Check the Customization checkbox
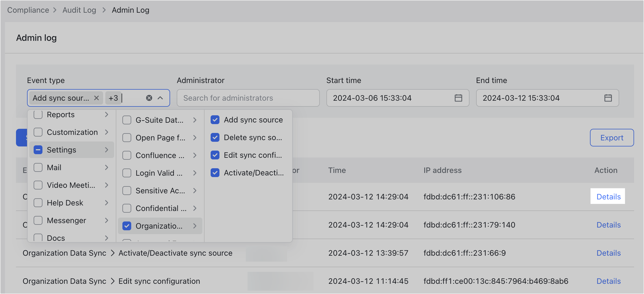Screen dimensions: 644x294 (x=38, y=132)
